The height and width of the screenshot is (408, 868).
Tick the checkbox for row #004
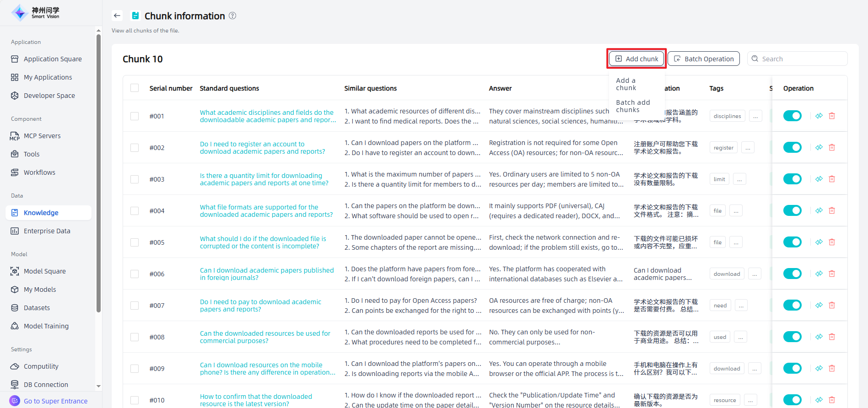[x=135, y=211]
